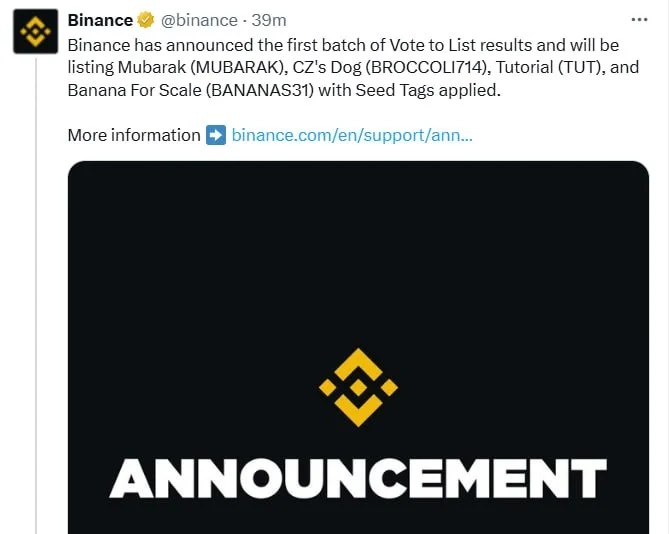The width and height of the screenshot is (670, 534).
Task: Click the "Seed Tags applied" phrase
Action: pos(426,90)
